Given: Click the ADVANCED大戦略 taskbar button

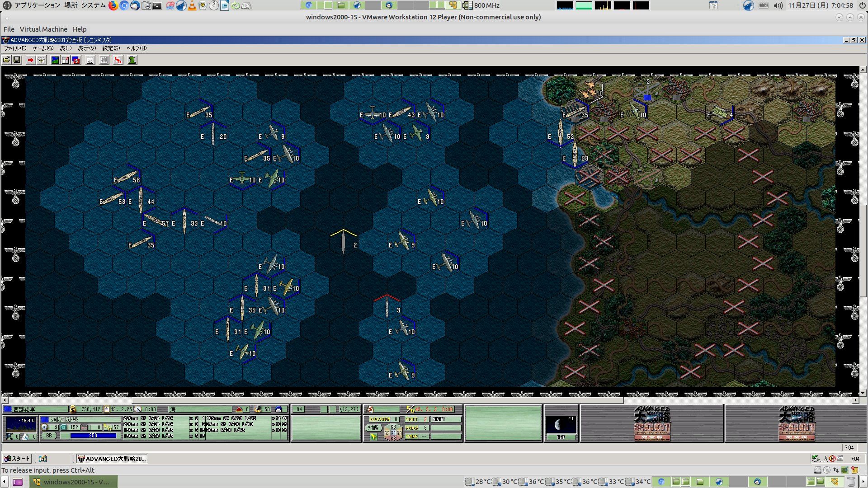Looking at the screenshot, I should pos(112,459).
